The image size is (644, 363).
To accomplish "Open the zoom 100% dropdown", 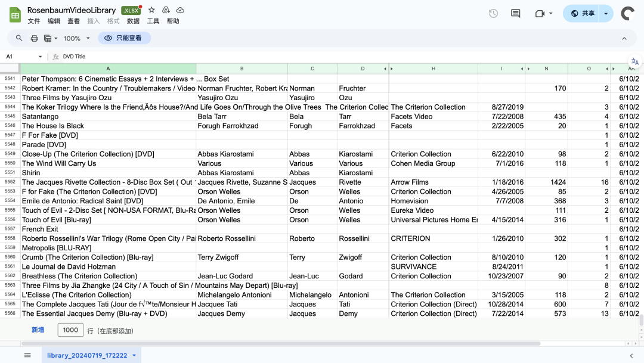I will 76,38.
